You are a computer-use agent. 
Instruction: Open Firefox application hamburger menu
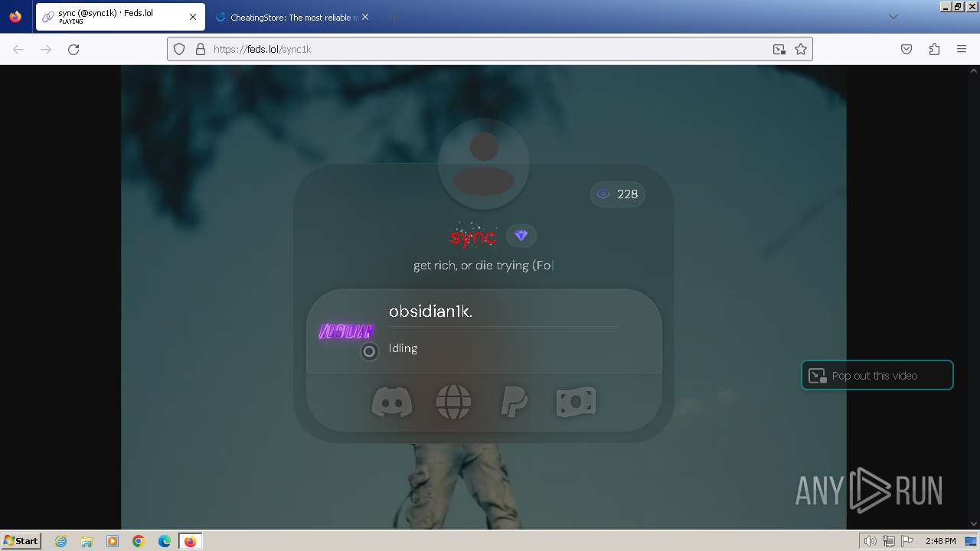(962, 49)
